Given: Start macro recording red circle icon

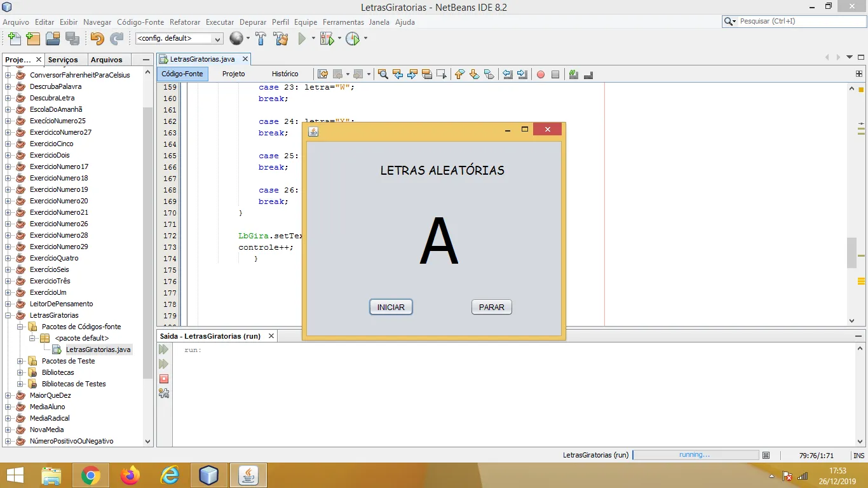Looking at the screenshot, I should pyautogui.click(x=541, y=74).
